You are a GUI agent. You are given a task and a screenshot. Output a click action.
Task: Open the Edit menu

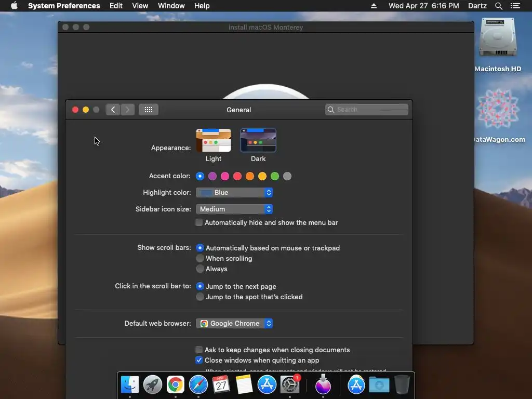116,6
